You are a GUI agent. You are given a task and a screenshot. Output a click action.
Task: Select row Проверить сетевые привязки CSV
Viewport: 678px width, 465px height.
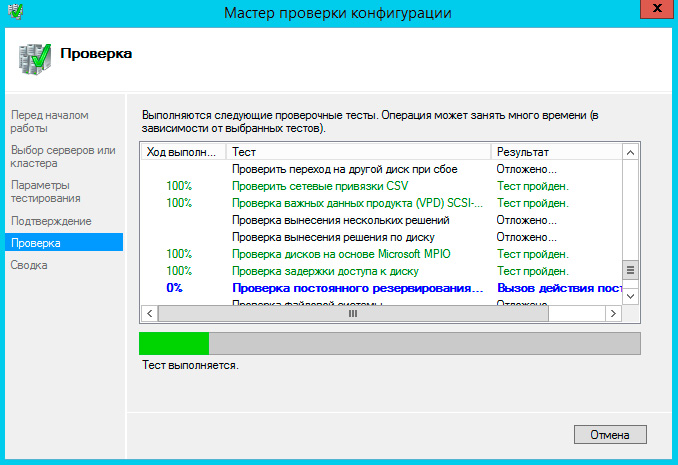(382, 186)
